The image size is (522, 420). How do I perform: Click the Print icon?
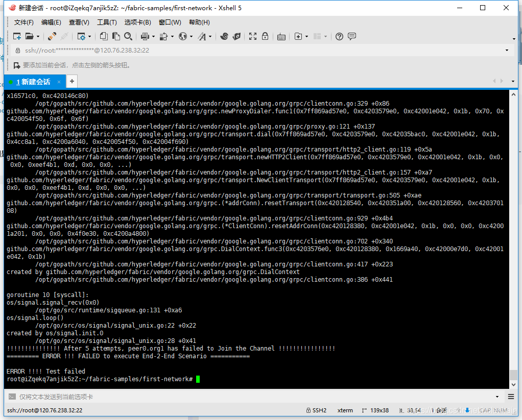pos(145,36)
